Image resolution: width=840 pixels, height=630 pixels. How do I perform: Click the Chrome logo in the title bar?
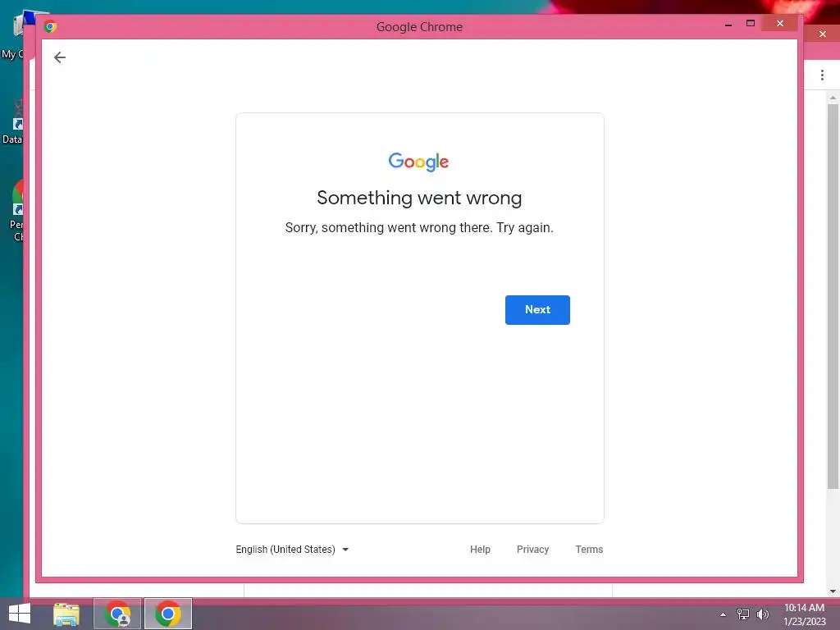tap(50, 26)
